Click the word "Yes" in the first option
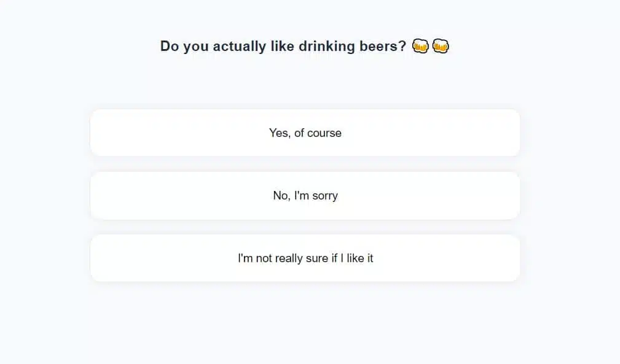This screenshot has height=364, width=620. click(278, 133)
